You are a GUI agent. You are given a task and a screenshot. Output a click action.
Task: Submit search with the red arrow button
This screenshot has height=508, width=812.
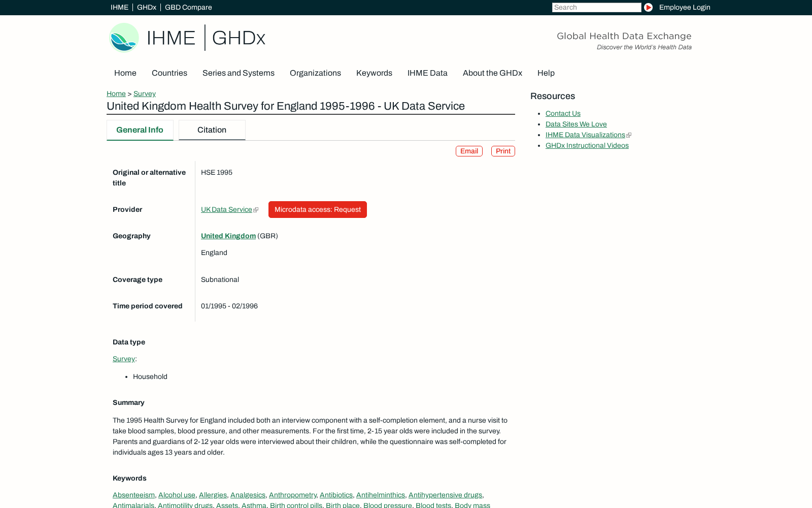[648, 7]
